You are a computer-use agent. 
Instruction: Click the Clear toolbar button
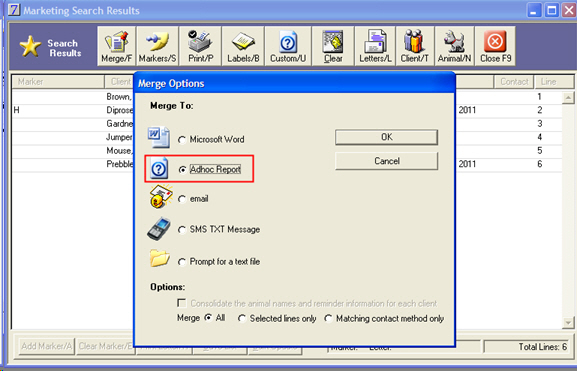333,46
